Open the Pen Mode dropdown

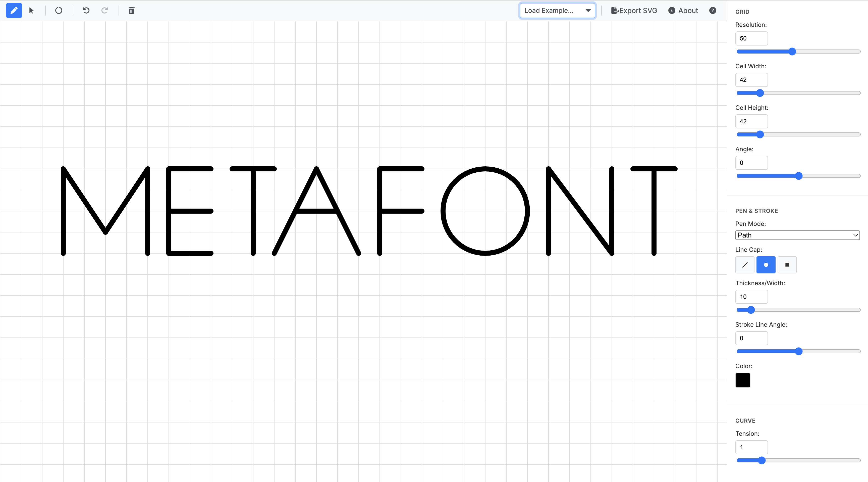[x=797, y=235]
